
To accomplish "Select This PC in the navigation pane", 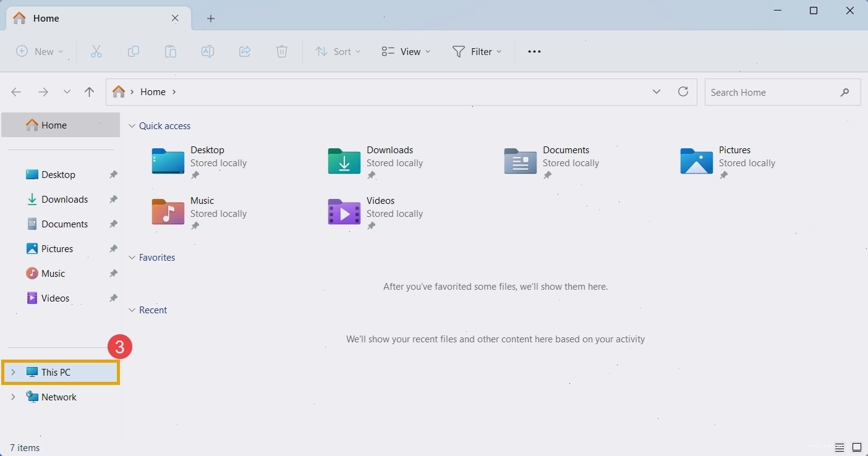I will pyautogui.click(x=61, y=373).
